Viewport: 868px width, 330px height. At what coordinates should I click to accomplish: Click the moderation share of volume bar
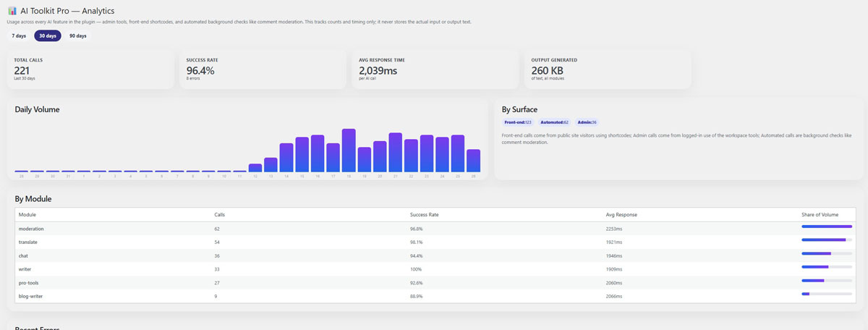[x=827, y=227]
